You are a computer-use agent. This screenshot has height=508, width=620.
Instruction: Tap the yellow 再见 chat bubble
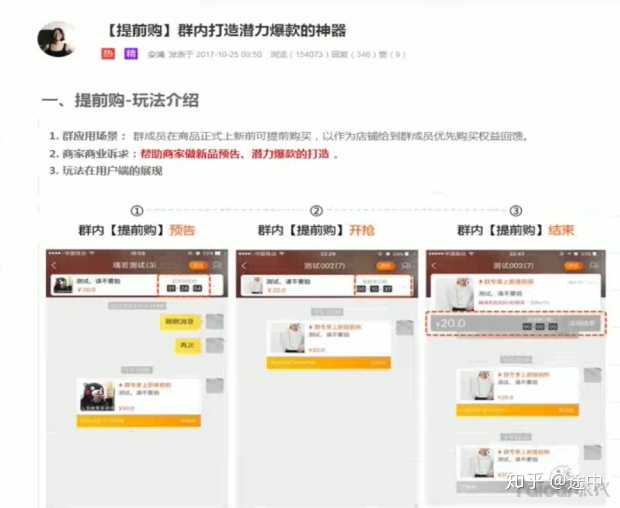tap(187, 346)
